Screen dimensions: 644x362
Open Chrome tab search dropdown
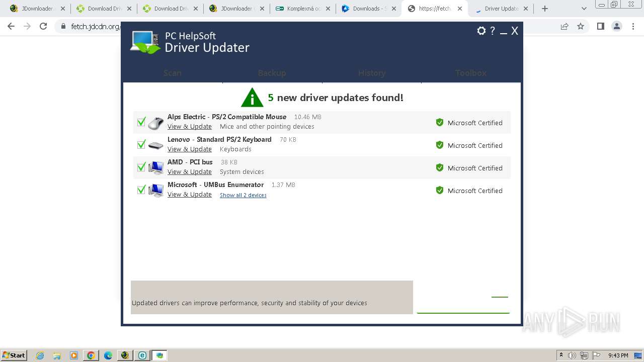tap(584, 9)
